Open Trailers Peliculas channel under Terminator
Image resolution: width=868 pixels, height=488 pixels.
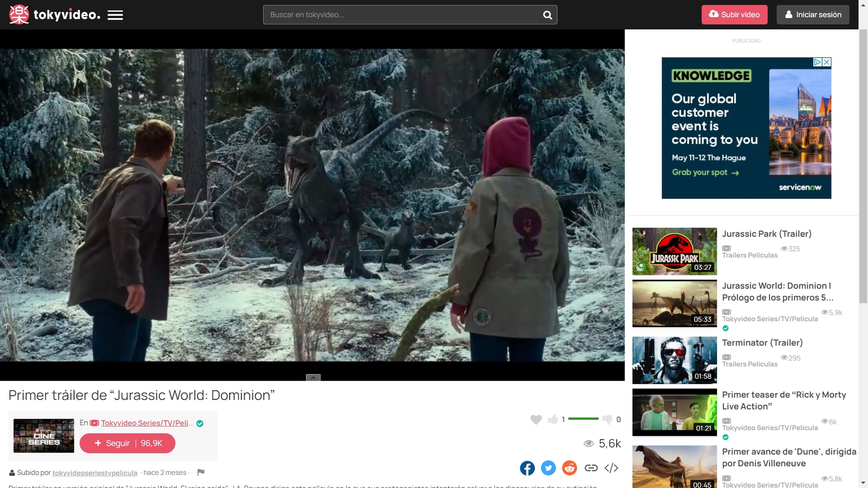750,364
